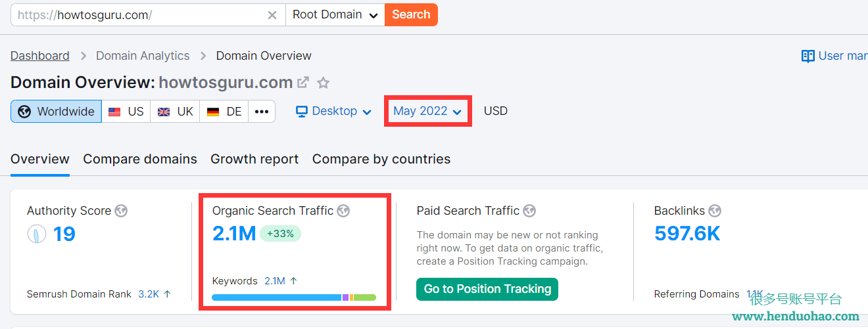Click the Referring Domains label
This screenshot has width=868, height=329.
tap(697, 294)
